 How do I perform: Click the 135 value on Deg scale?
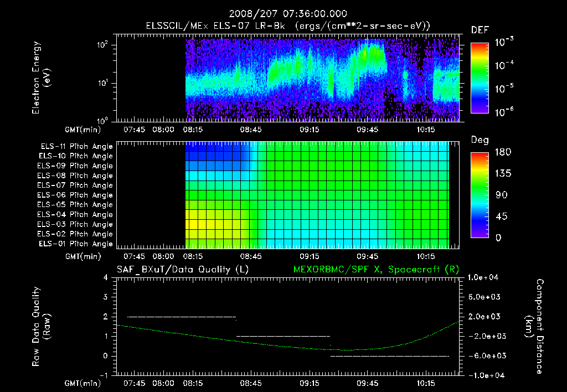click(x=503, y=173)
